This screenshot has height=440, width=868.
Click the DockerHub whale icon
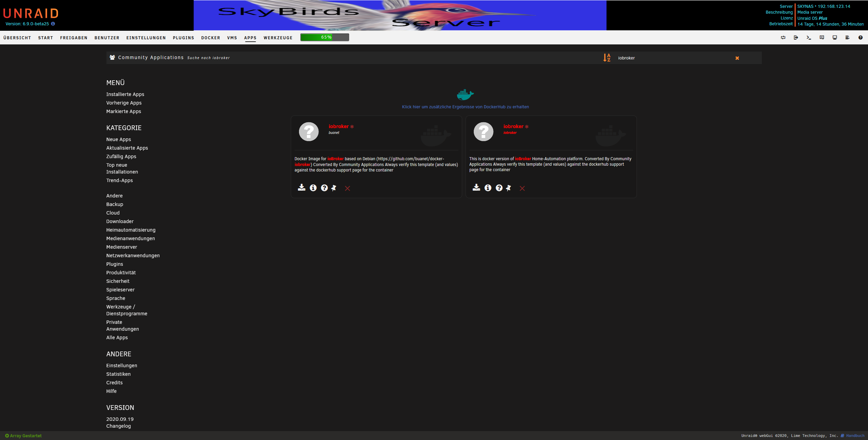[x=465, y=95]
